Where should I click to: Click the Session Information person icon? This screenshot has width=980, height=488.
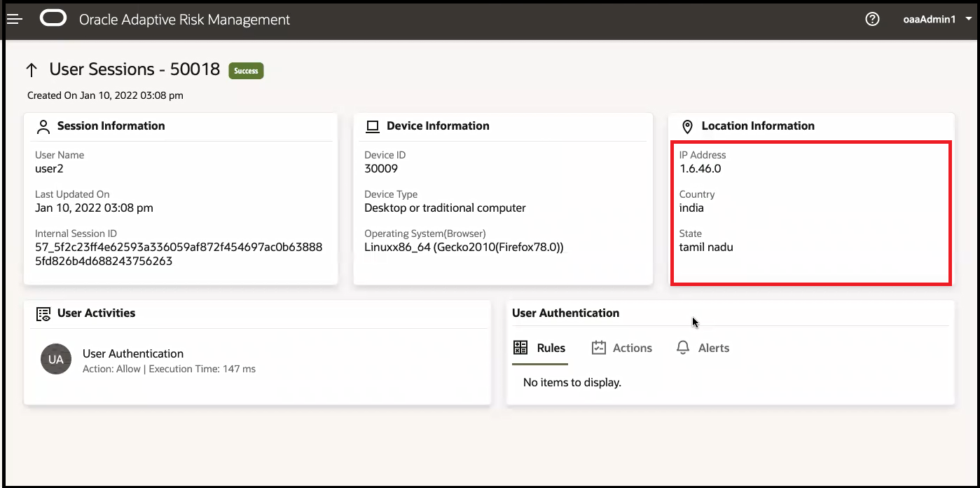(x=43, y=126)
